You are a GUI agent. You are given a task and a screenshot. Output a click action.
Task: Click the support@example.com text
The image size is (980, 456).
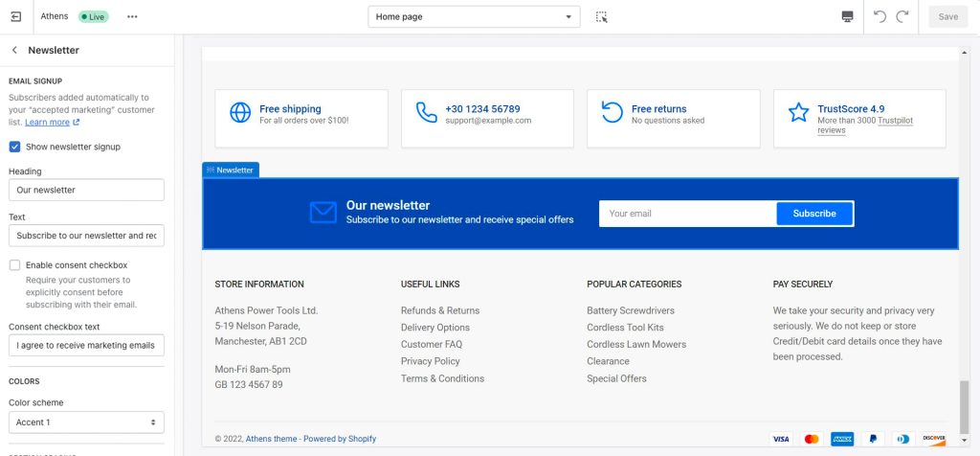tap(488, 120)
